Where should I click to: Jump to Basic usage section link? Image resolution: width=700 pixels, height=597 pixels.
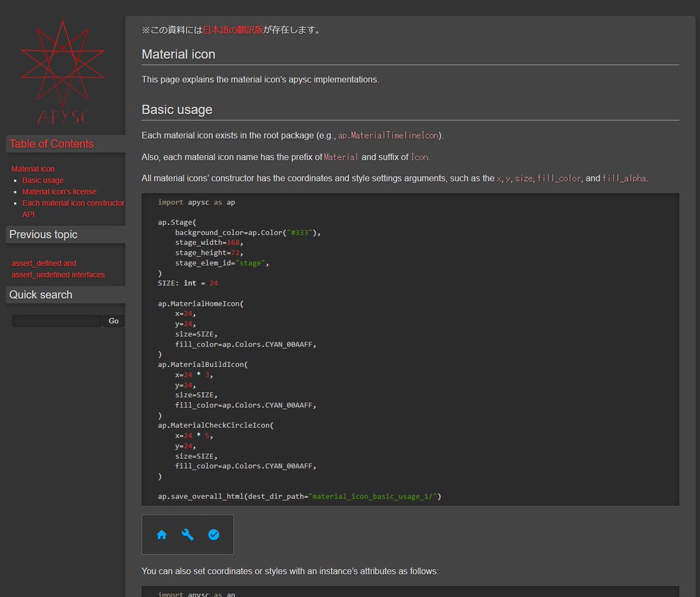pyautogui.click(x=43, y=180)
